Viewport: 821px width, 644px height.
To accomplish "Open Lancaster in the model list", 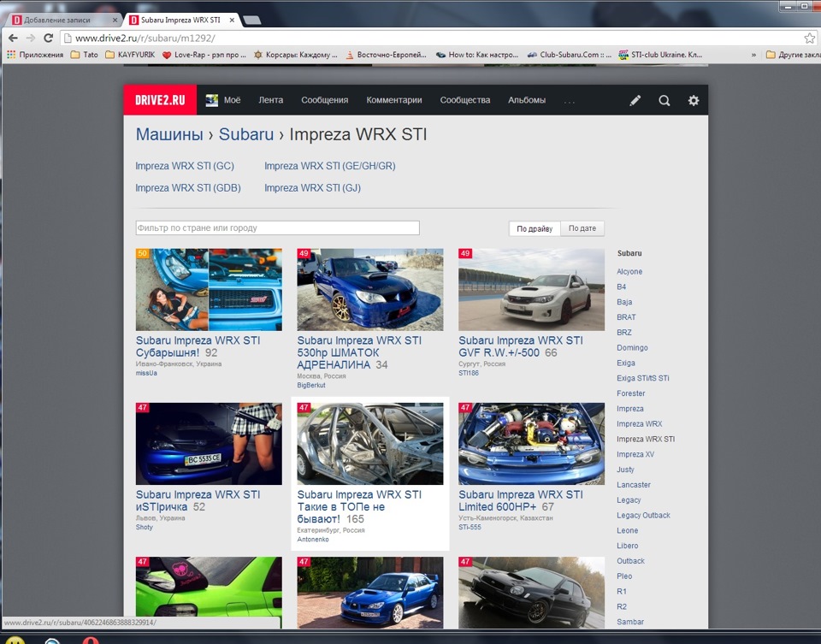I will (634, 485).
